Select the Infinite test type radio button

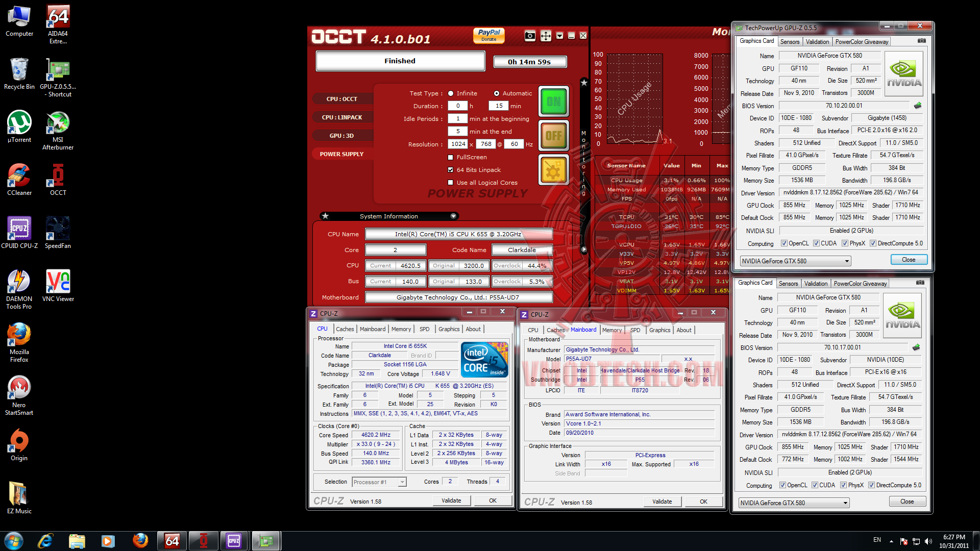pyautogui.click(x=451, y=93)
